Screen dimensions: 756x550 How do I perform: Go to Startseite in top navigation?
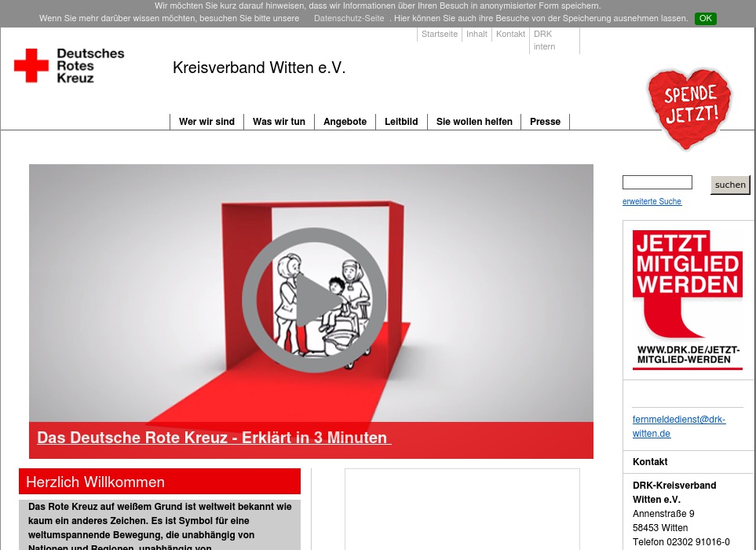pyautogui.click(x=439, y=34)
